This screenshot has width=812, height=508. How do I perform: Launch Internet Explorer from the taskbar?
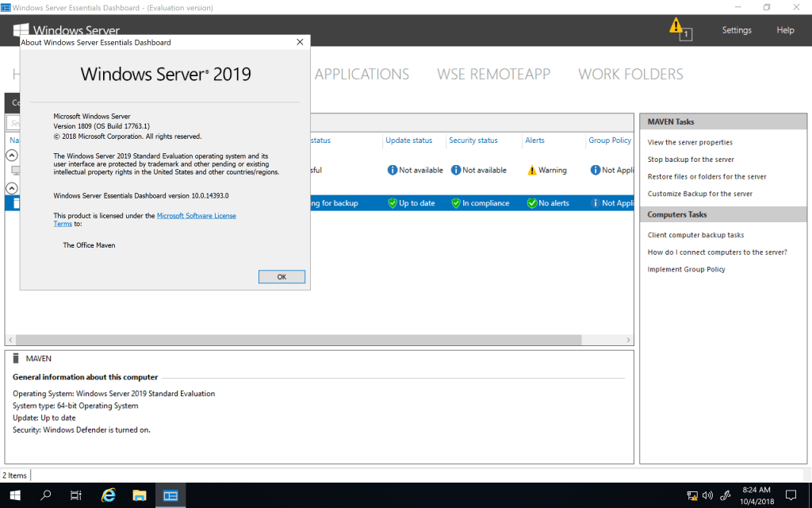pos(109,495)
